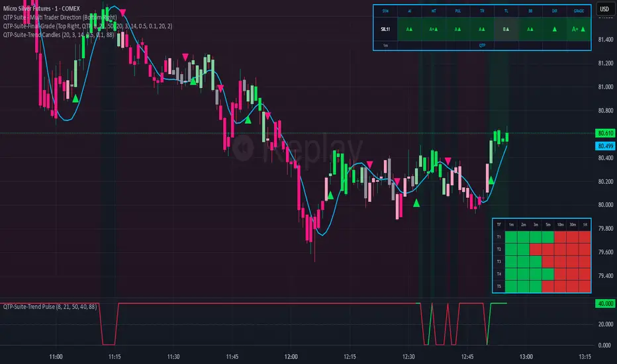
Task: Select the QTP-Suite-Final-Grade indicator legend
Action: pos(87,26)
